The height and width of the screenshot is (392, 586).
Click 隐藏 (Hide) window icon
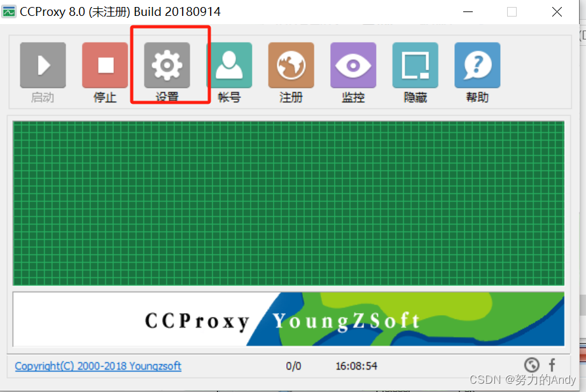coord(415,65)
